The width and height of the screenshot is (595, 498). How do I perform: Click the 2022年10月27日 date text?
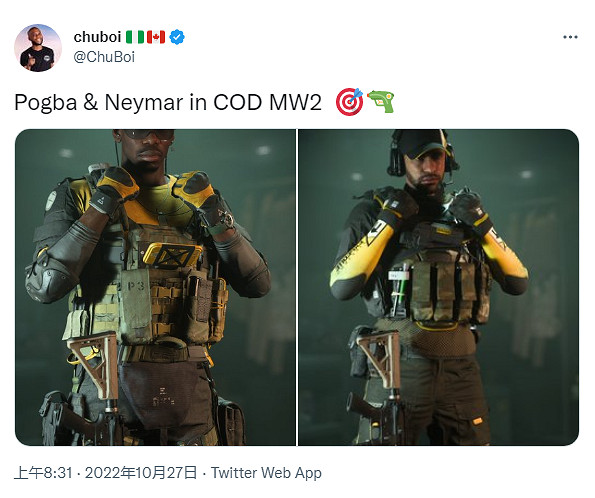coord(141,473)
